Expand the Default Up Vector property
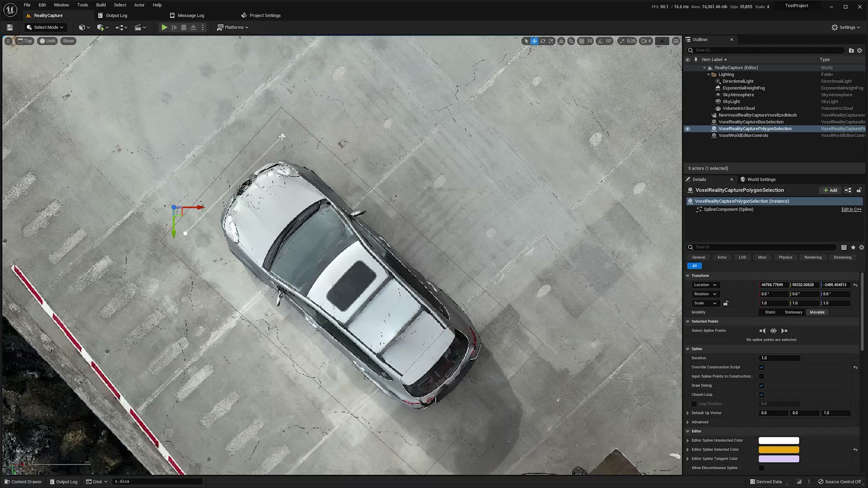This screenshot has width=868, height=488. [688, 413]
